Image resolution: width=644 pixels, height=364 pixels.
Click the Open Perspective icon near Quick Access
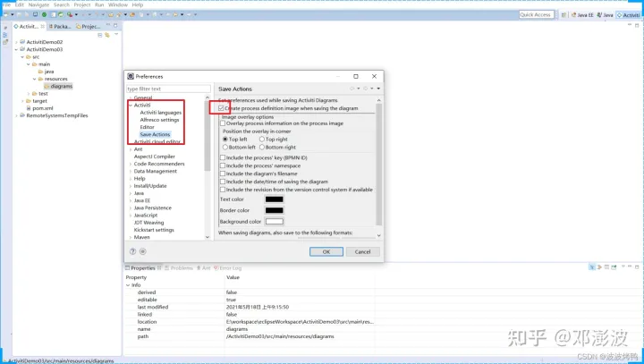563,15
